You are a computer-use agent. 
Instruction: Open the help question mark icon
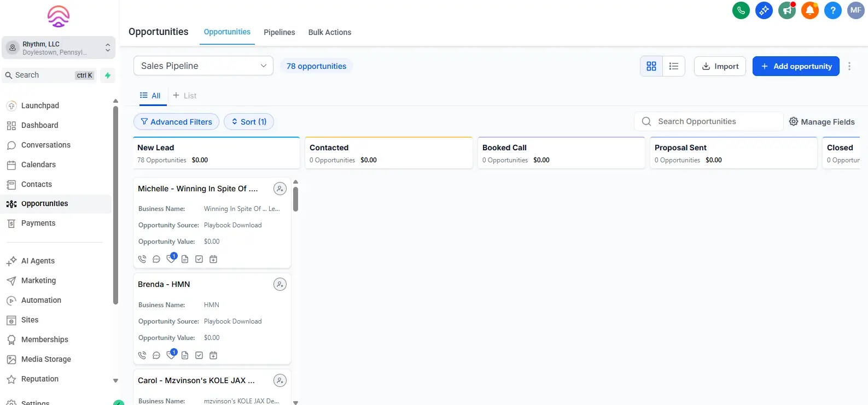pos(832,10)
